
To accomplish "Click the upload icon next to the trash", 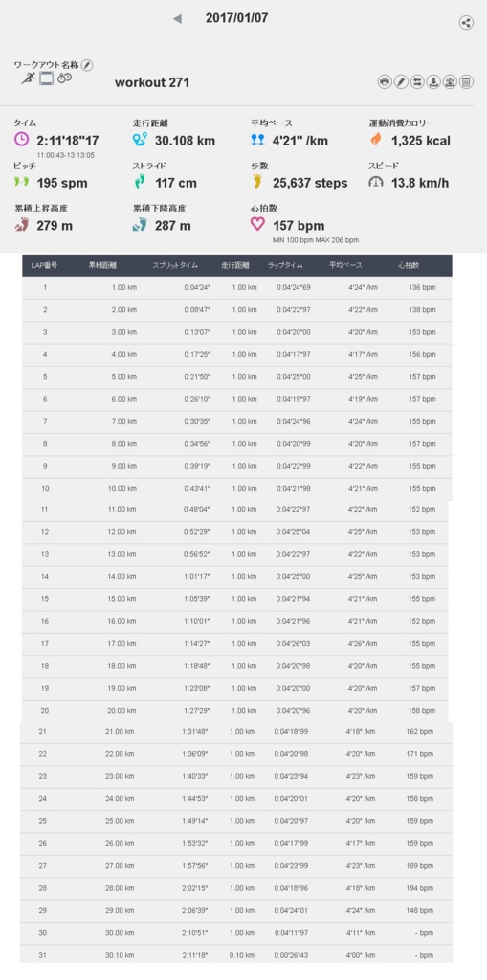I will pos(450,82).
